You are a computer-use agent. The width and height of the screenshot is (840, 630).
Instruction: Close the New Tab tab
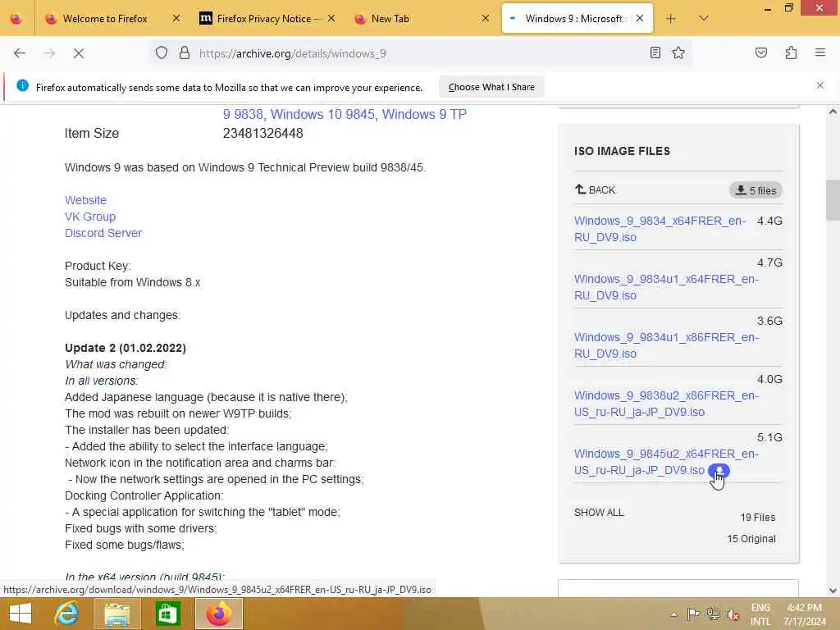click(x=486, y=19)
